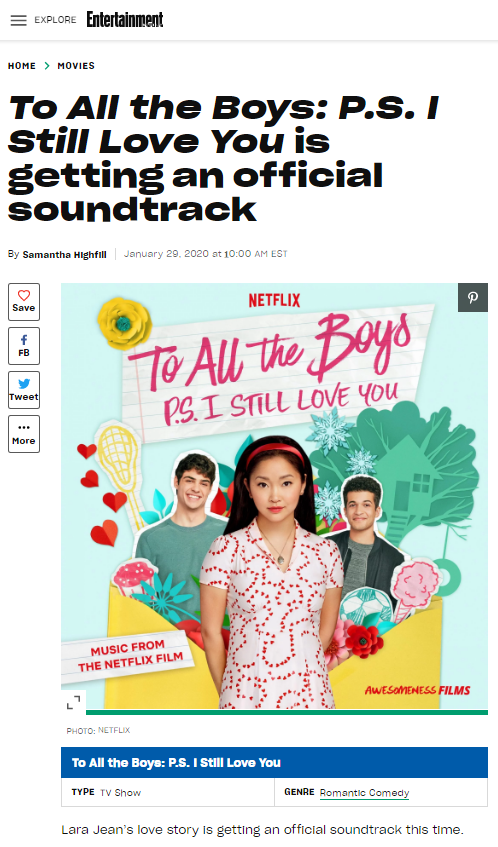Share article on Facebook
Viewport: 498px width, 847px height.
click(x=24, y=346)
